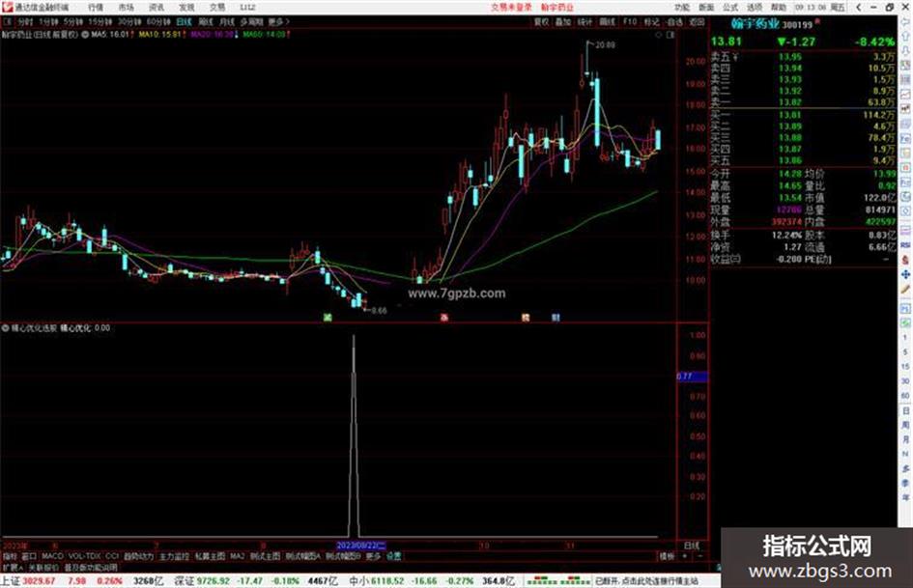Click the pencil drawing sidebar icon

[x=905, y=290]
